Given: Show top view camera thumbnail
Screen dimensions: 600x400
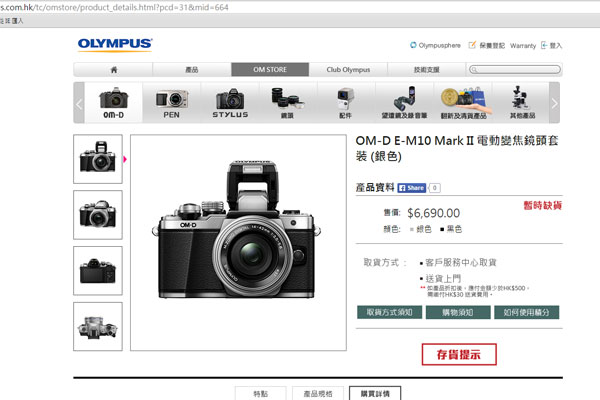Looking at the screenshot, I should [98, 327].
